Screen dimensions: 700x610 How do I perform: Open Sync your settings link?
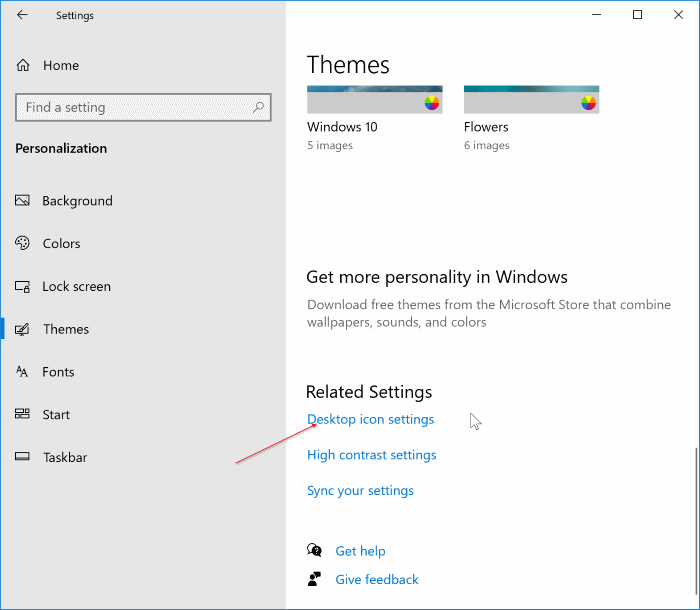click(x=360, y=491)
